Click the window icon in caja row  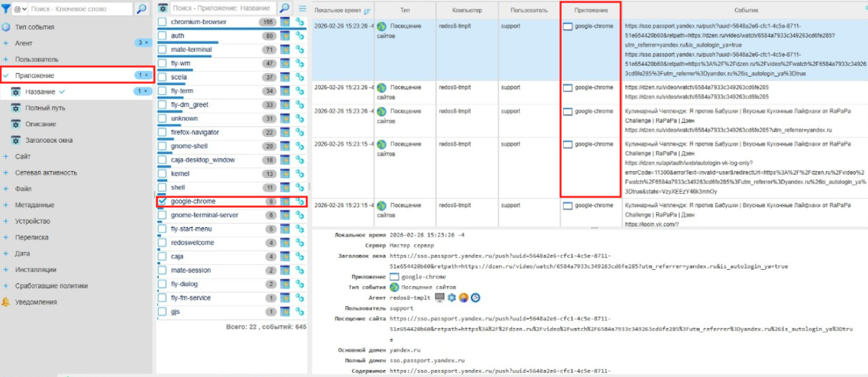[x=285, y=257]
